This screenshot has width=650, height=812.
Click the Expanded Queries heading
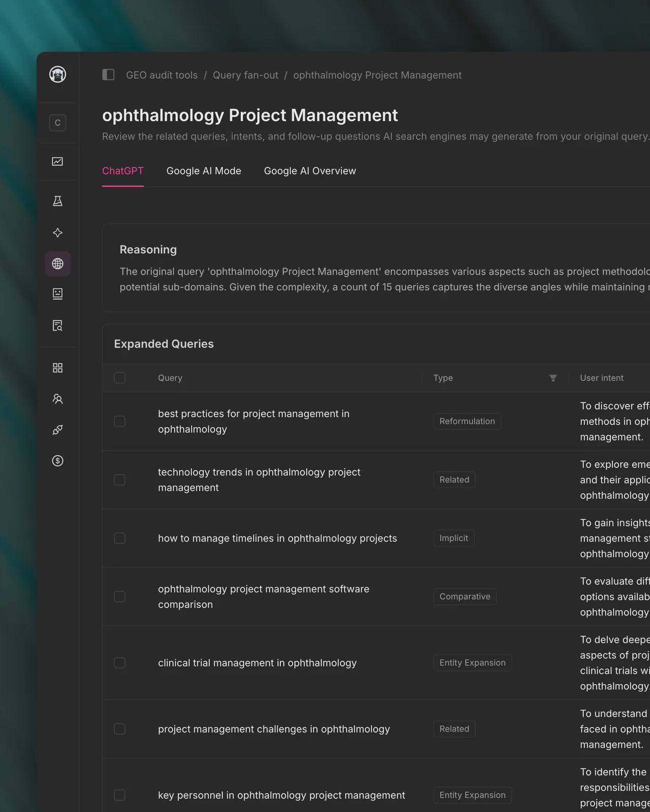click(164, 344)
